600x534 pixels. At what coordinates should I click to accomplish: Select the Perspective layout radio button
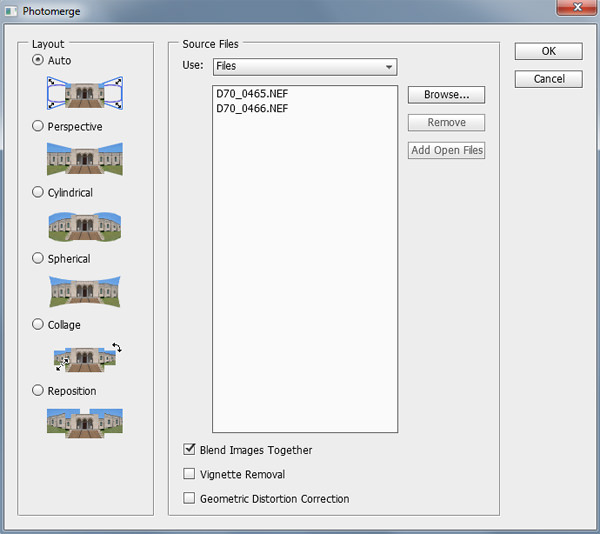pos(38,127)
